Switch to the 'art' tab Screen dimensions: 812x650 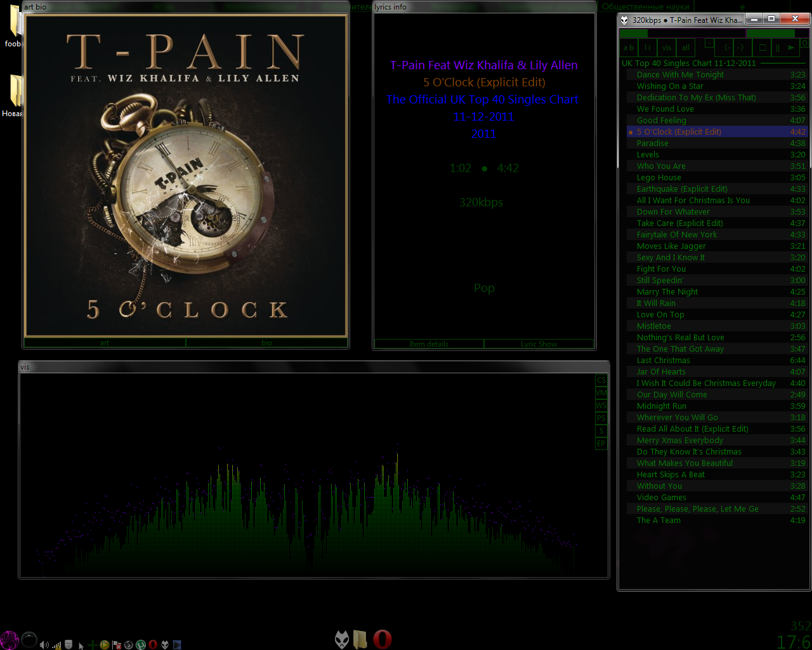[105, 343]
